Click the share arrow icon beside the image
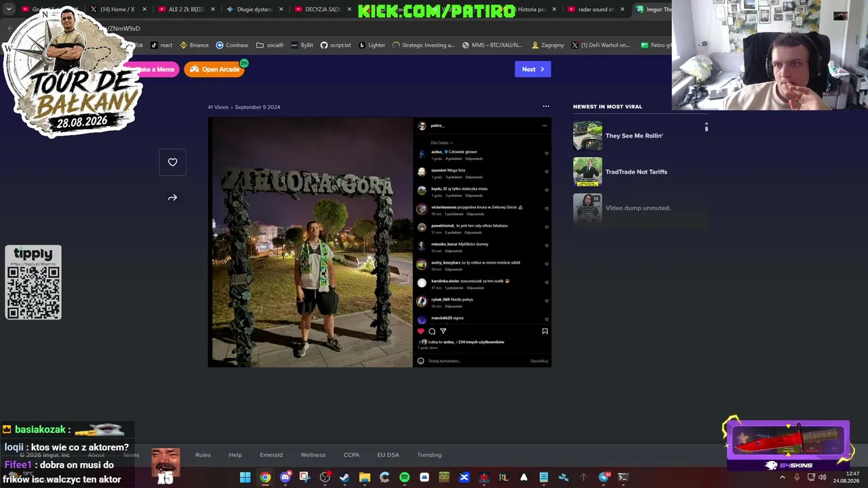This screenshot has height=488, width=868. click(x=172, y=198)
